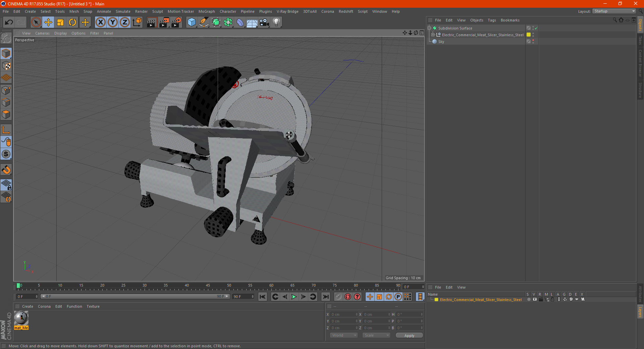Image resolution: width=644 pixels, height=349 pixels.
Task: Click Render to Picture Viewer icon
Action: (164, 22)
